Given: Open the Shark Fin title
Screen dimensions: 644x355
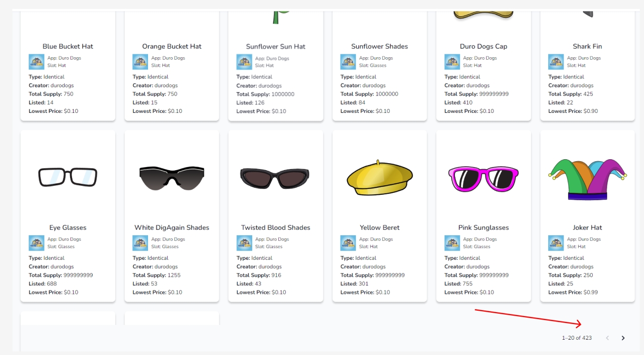Looking at the screenshot, I should [587, 46].
